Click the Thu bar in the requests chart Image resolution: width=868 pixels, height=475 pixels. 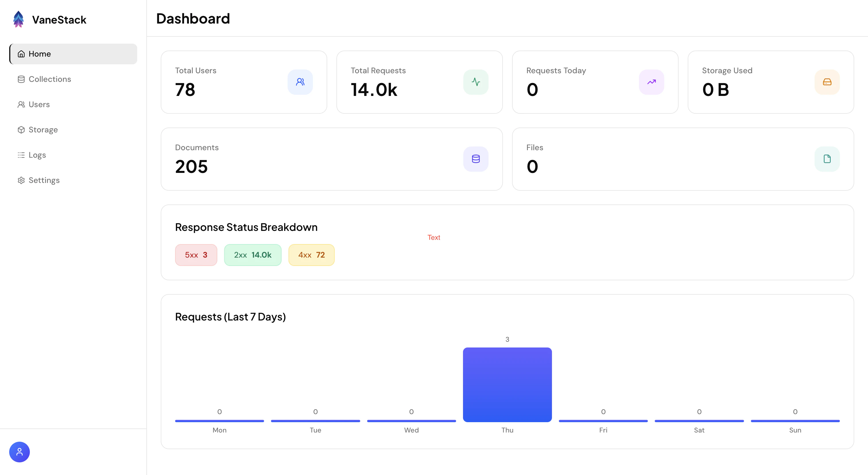click(507, 384)
